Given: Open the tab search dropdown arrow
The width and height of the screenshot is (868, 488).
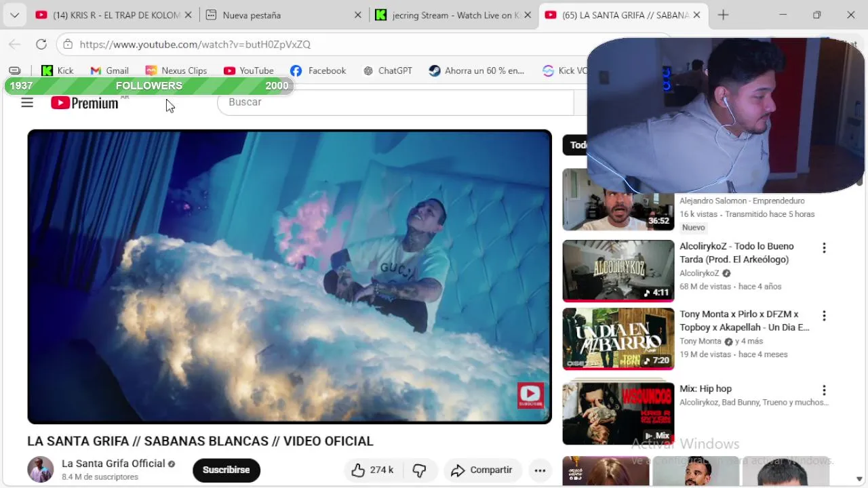Looking at the screenshot, I should pos(14,15).
